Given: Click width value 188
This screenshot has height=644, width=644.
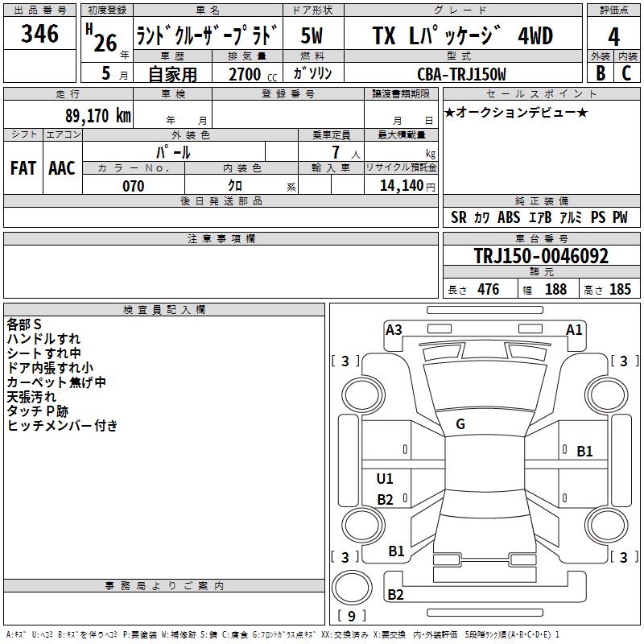Looking at the screenshot, I should click(x=555, y=289).
